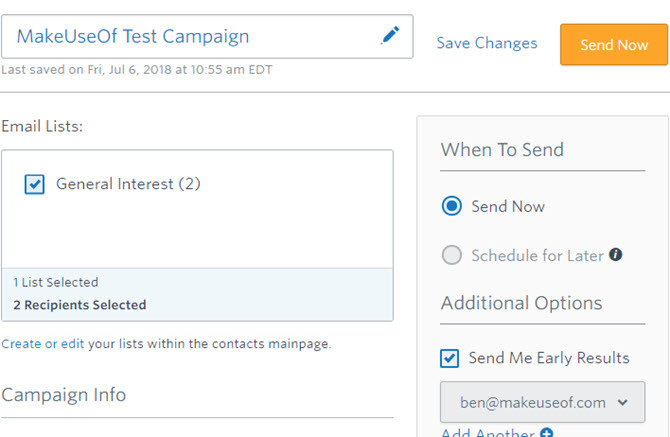
Task: Click the When To Send heading
Action: [x=502, y=150]
